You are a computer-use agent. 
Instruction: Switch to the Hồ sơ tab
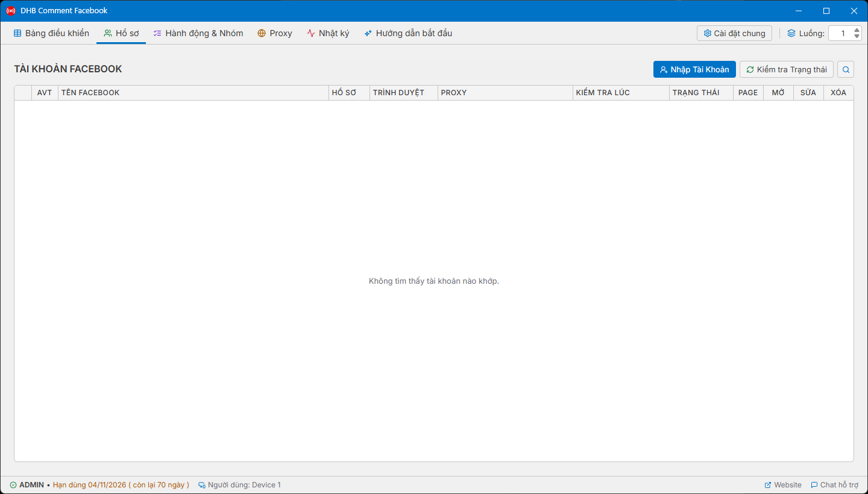click(x=121, y=33)
